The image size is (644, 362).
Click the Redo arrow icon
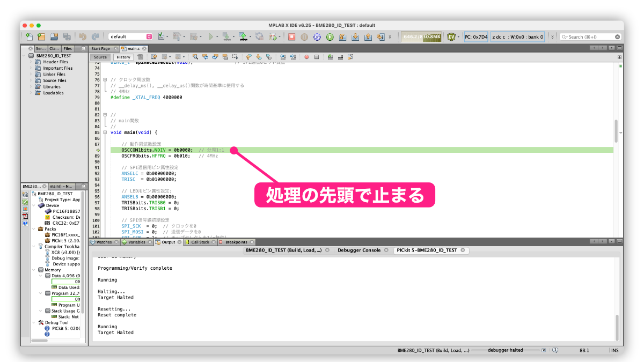96,37
